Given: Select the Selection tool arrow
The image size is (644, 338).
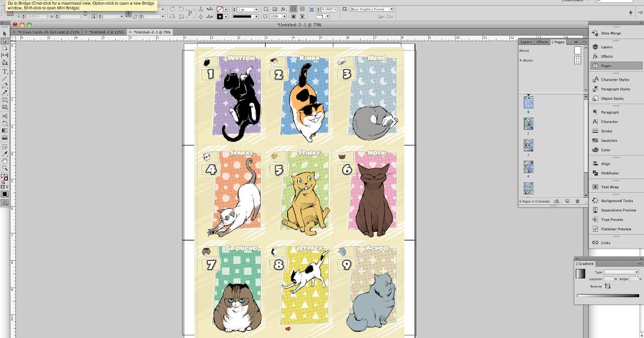Looking at the screenshot, I should click(x=5, y=33).
